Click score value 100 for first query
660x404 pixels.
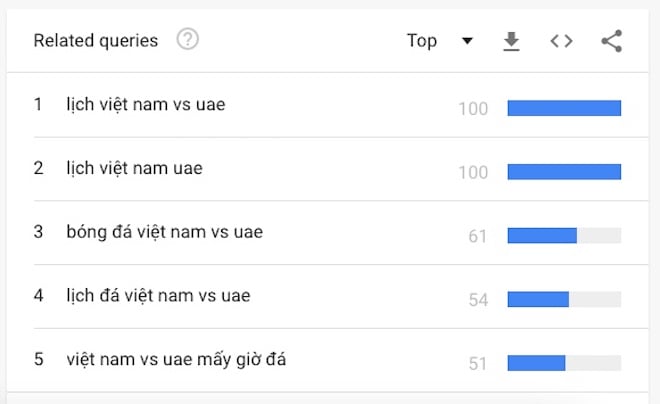coord(473,109)
